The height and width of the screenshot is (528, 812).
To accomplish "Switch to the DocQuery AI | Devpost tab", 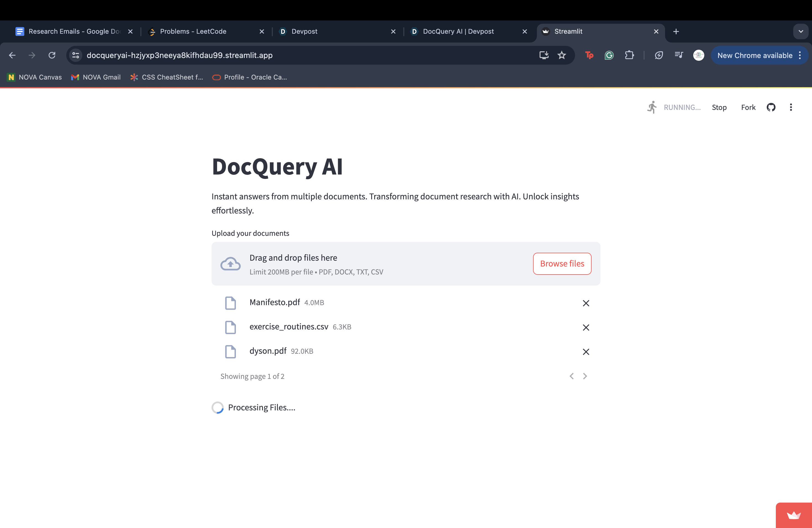I will (458, 31).
